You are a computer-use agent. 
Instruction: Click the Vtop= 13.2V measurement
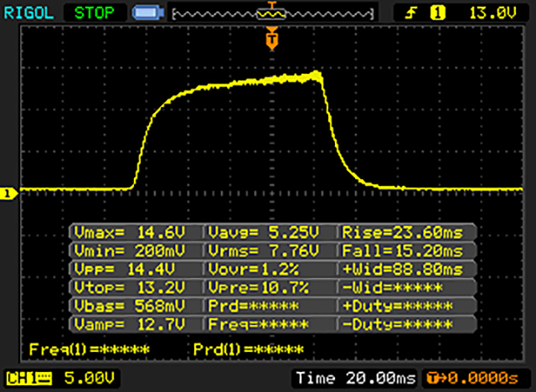[130, 287]
